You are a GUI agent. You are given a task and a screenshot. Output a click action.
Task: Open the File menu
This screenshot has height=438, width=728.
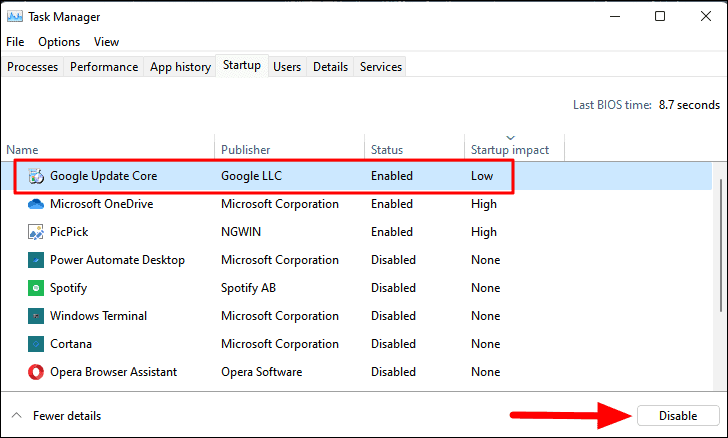click(15, 42)
